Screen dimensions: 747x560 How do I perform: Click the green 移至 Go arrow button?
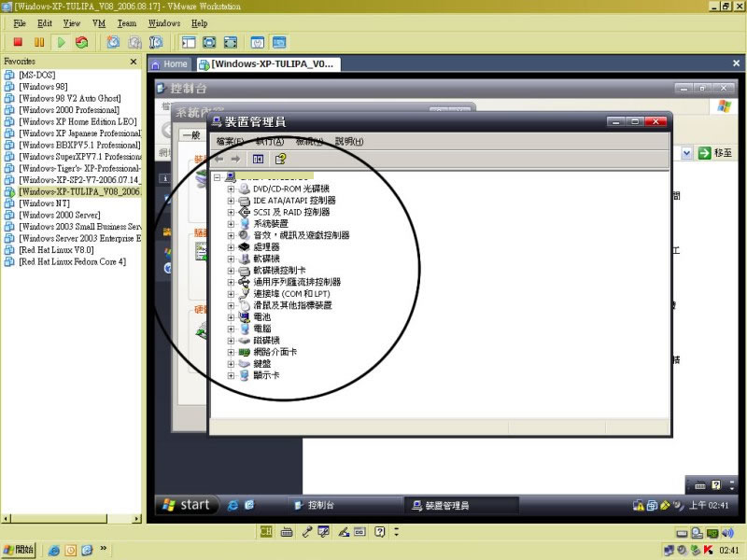tap(704, 153)
